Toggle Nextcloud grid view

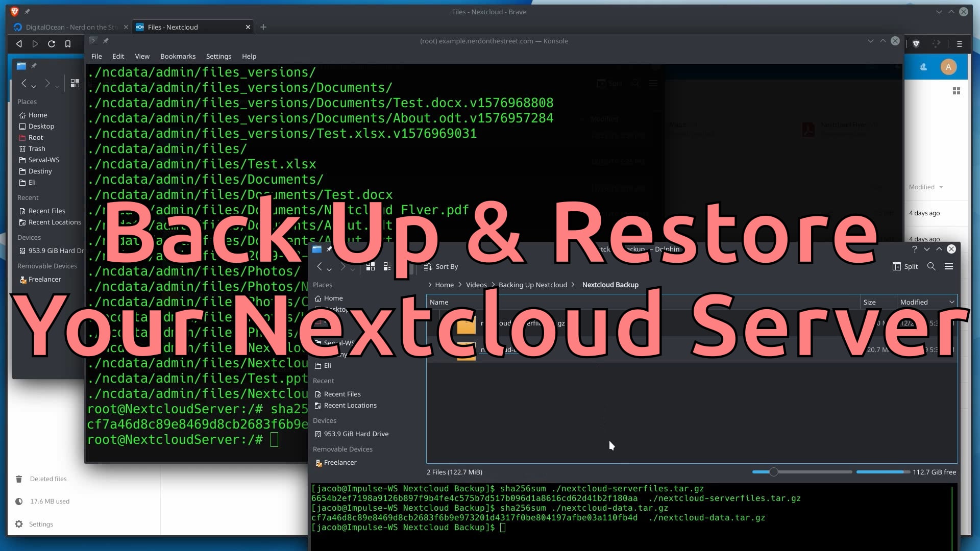pyautogui.click(x=957, y=91)
